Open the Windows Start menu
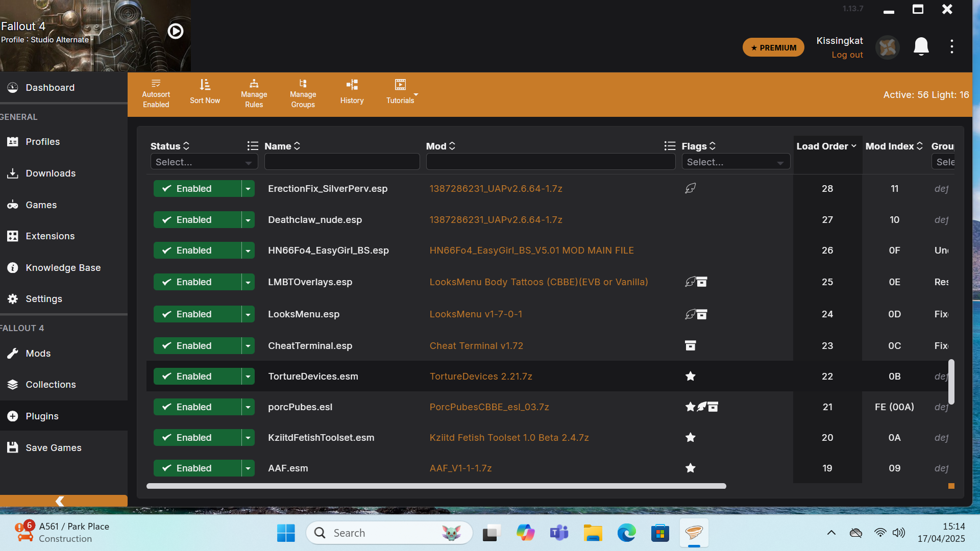 click(x=286, y=533)
